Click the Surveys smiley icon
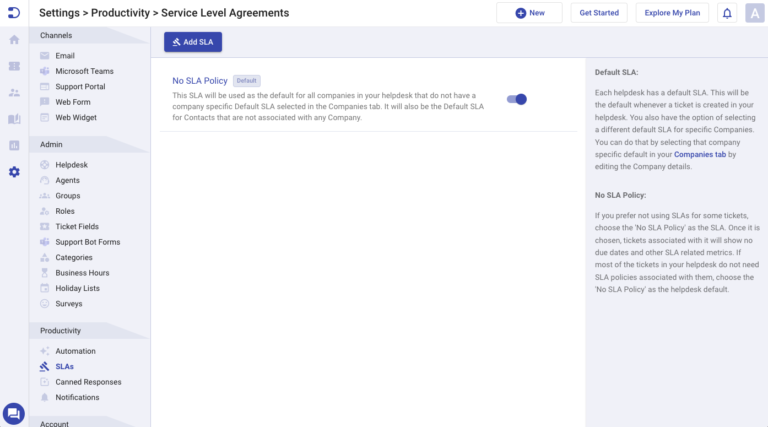Image resolution: width=768 pixels, height=427 pixels. click(45, 304)
